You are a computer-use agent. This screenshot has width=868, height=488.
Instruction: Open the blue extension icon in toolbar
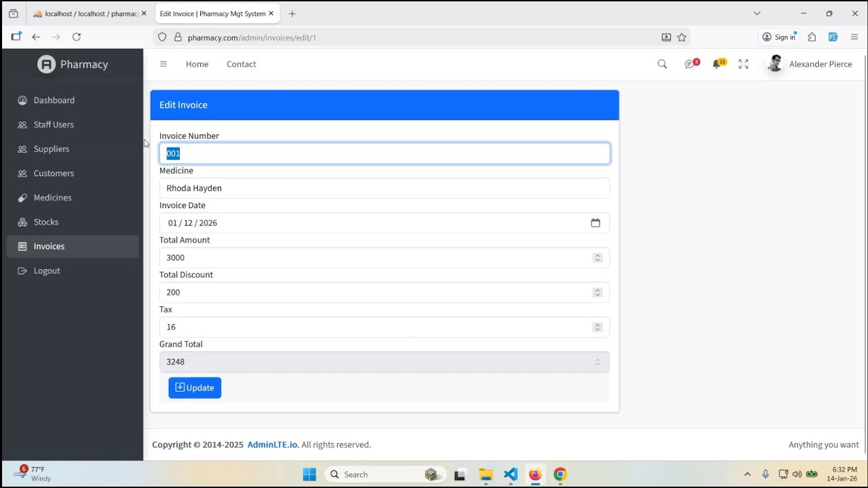tap(833, 37)
